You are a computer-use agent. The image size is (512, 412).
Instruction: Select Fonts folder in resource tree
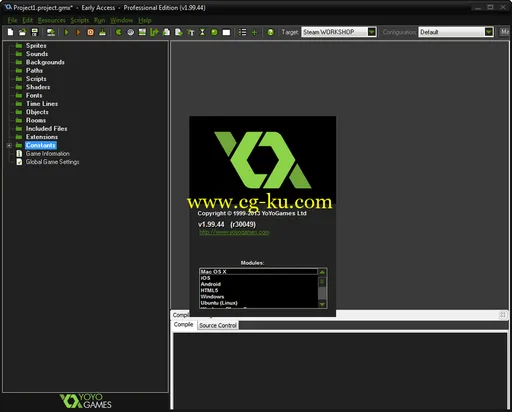coord(34,96)
